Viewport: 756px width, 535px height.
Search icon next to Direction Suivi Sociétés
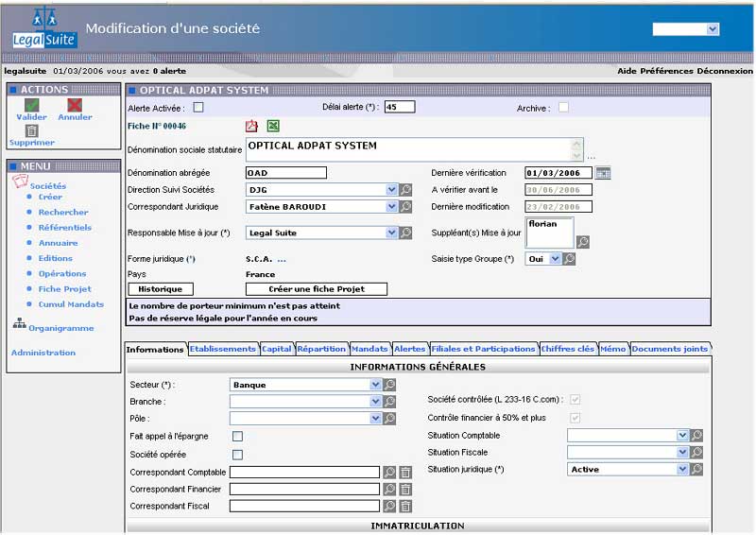[x=406, y=190]
